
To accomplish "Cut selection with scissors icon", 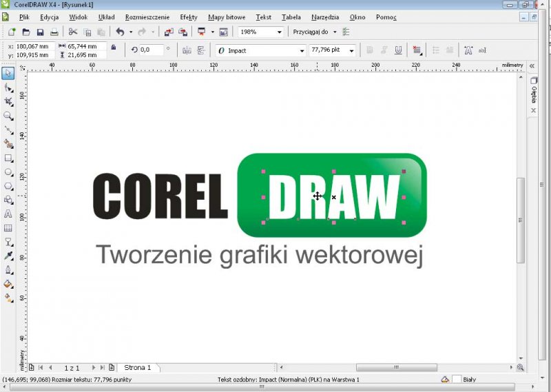I will (x=73, y=32).
